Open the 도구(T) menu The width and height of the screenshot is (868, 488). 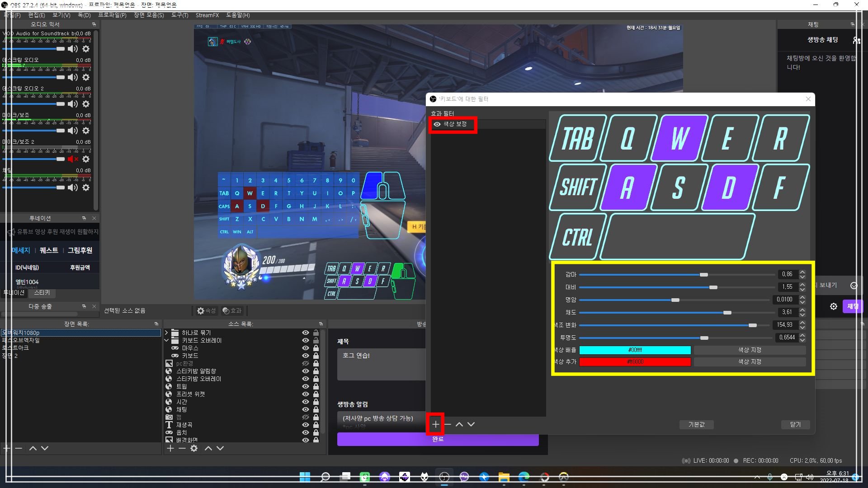179,15
